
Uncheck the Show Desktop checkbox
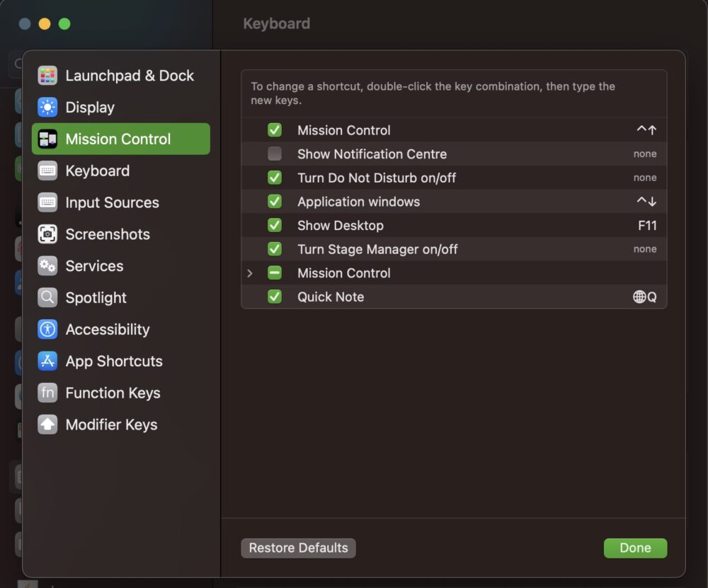275,226
